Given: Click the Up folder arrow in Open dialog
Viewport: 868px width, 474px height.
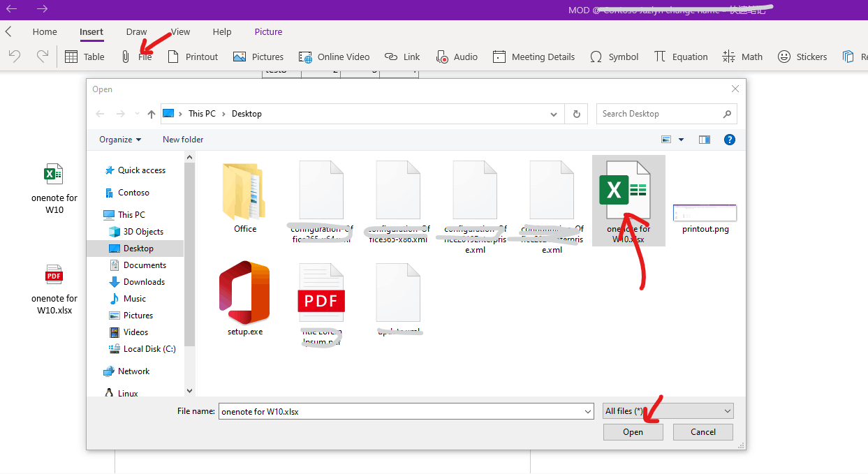Looking at the screenshot, I should click(x=152, y=114).
